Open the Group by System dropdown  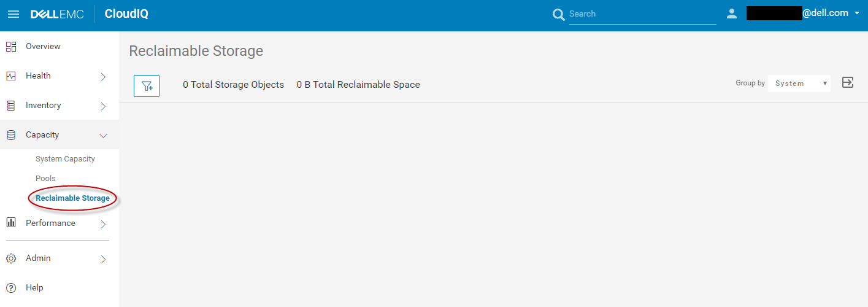pos(799,84)
